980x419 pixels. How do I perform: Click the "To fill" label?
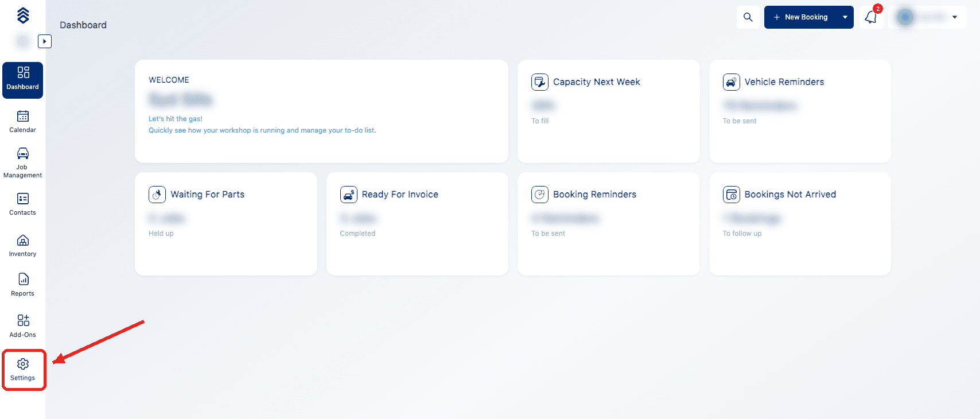[540, 121]
